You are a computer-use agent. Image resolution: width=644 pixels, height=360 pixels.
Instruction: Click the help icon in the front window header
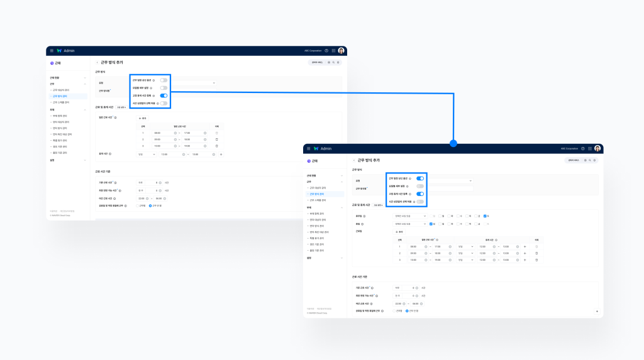[583, 149]
